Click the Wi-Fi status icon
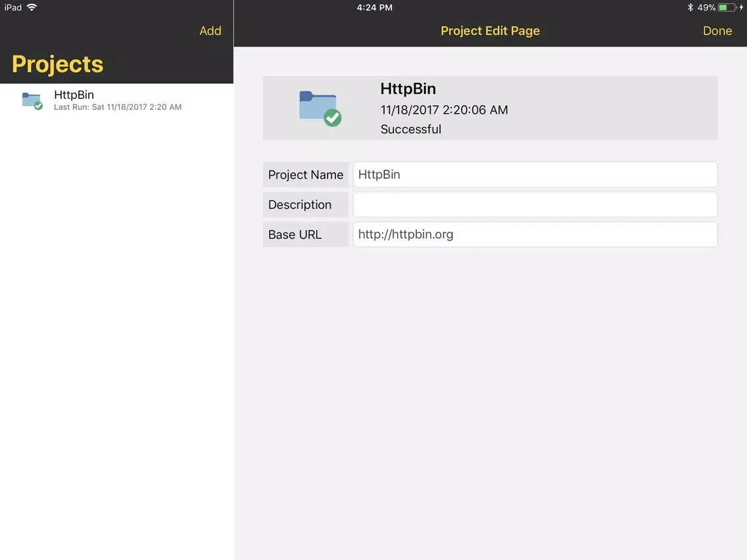 click(x=32, y=7)
